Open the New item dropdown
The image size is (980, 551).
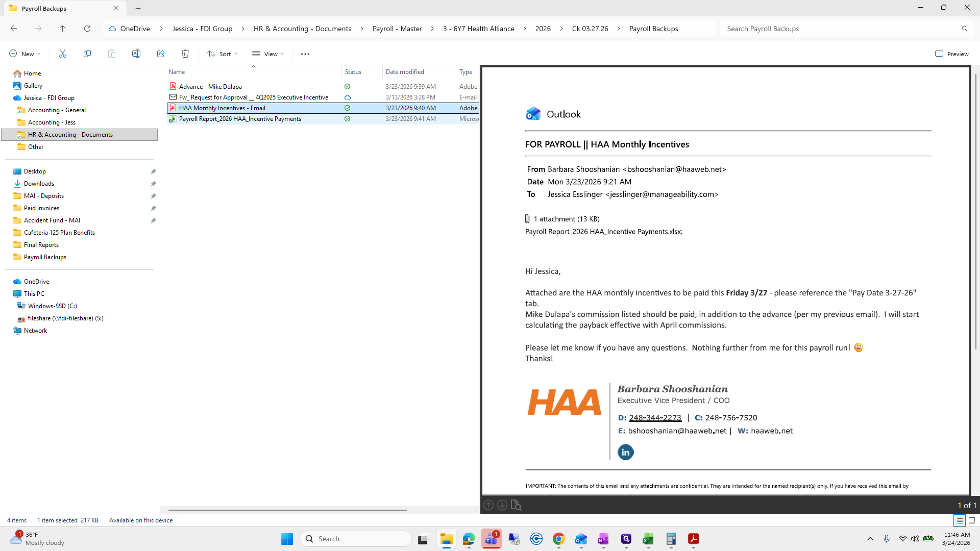[x=24, y=54]
